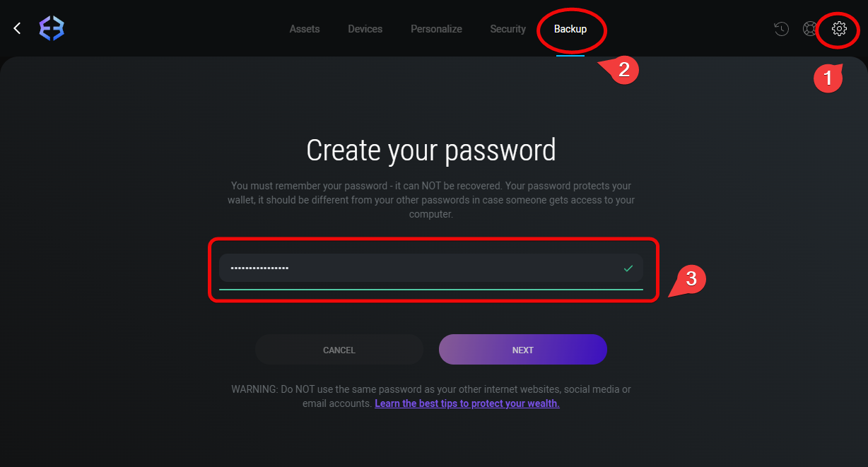Focus the password input field
The height and width of the screenshot is (467, 868).
(431, 268)
